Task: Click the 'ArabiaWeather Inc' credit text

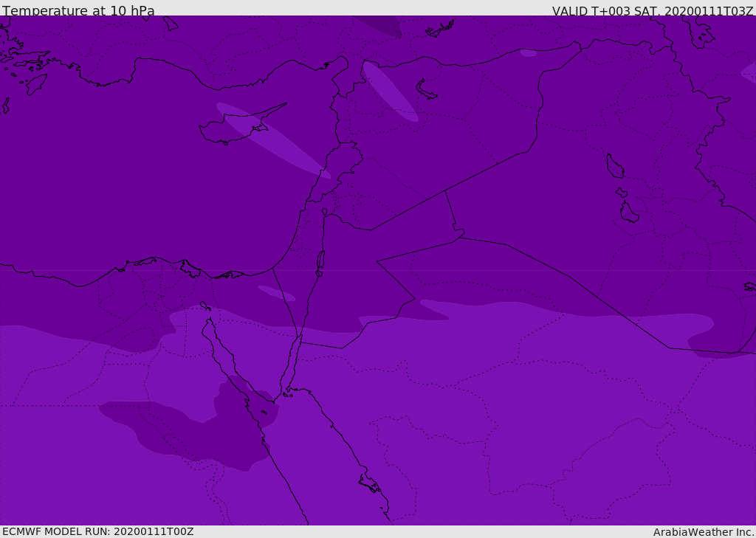Action: tap(703, 532)
